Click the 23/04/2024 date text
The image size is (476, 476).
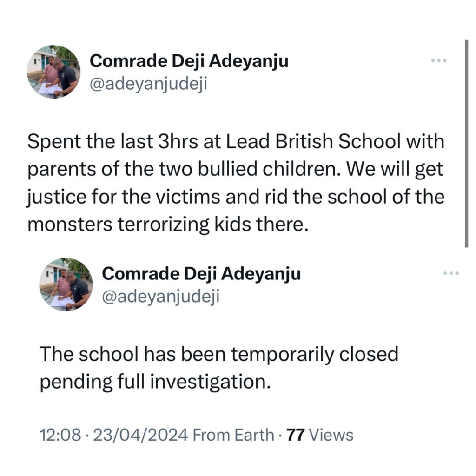140,435
